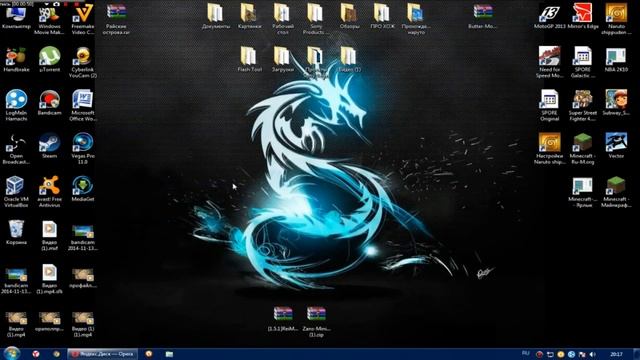Select the Butter Mo... archive file
Screen dimensions: 640x360
[483, 17]
